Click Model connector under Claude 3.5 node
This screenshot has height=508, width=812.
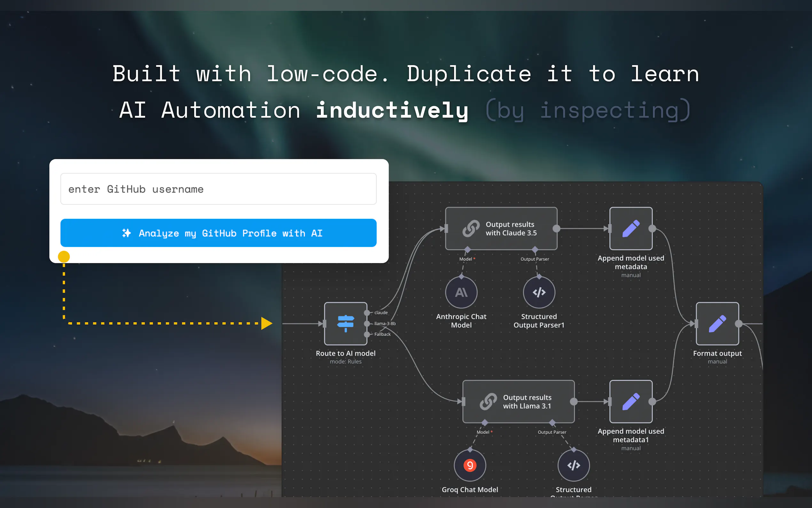coord(467,250)
